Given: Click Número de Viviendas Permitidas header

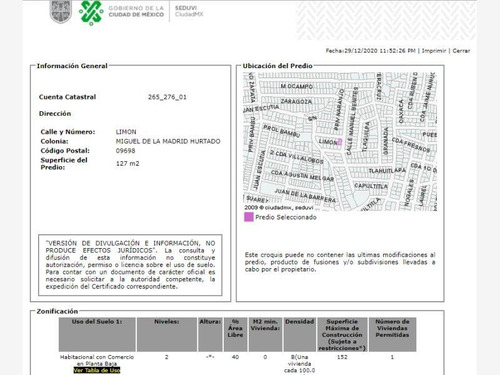Looking at the screenshot, I should 392,334.
